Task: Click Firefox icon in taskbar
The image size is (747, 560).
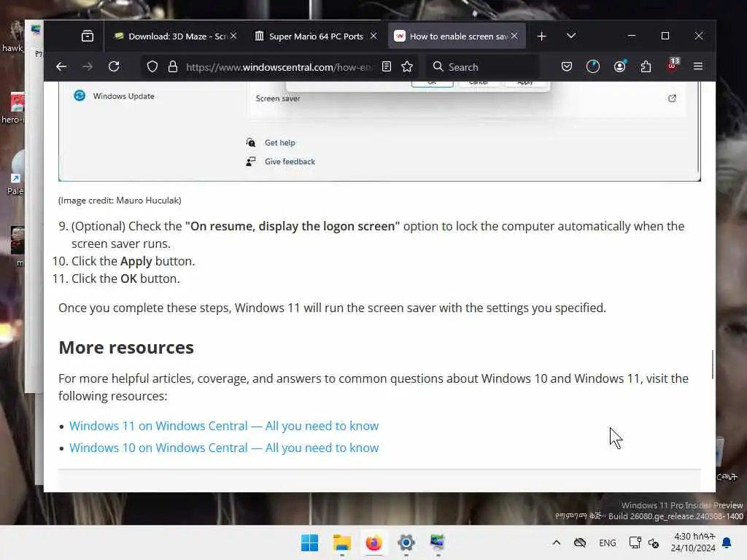Action: (x=374, y=542)
